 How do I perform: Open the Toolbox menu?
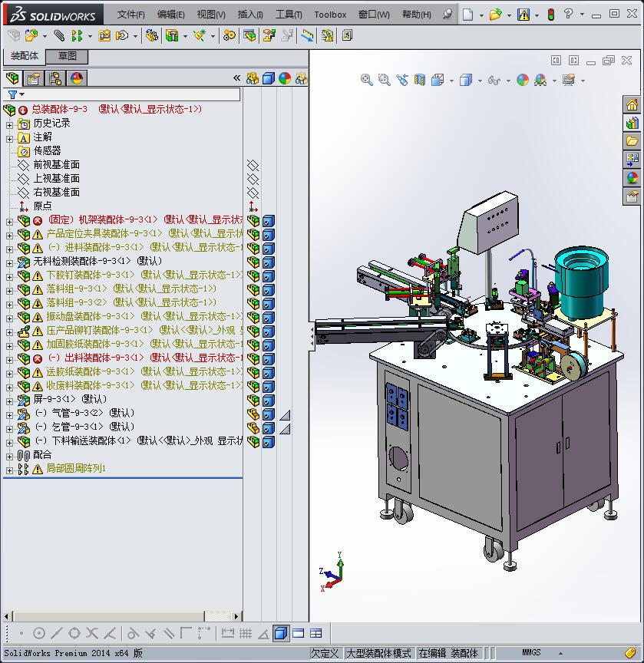tap(330, 15)
